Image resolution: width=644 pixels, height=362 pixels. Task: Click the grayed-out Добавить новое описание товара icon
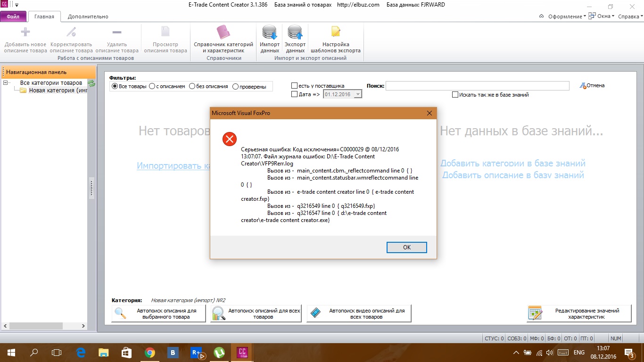(25, 32)
